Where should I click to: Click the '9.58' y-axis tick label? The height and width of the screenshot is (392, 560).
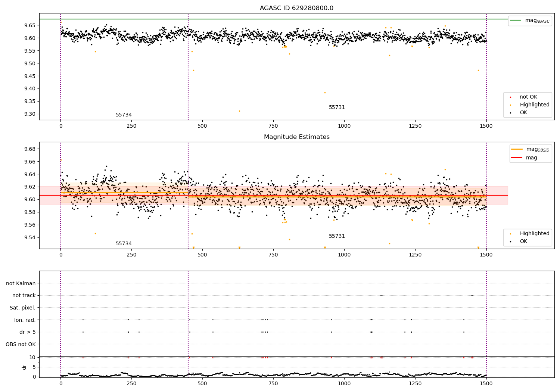click(x=29, y=212)
